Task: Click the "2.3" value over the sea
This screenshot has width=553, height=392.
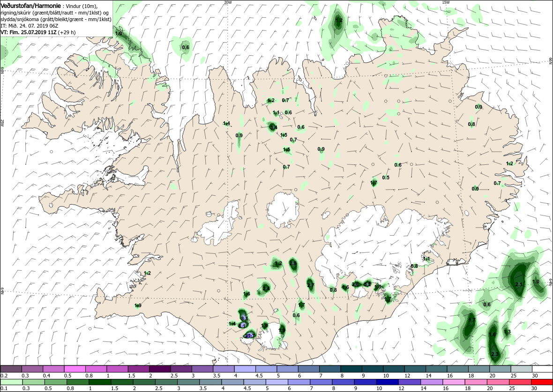Action: click(495, 354)
